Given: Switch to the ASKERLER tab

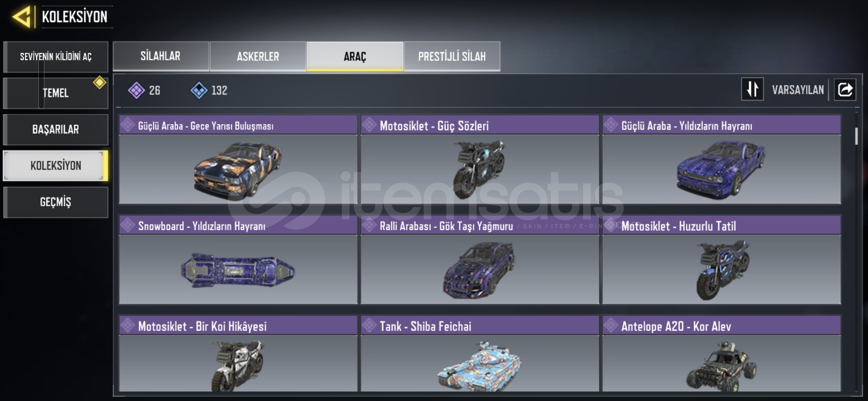Looking at the screenshot, I should pos(258,56).
